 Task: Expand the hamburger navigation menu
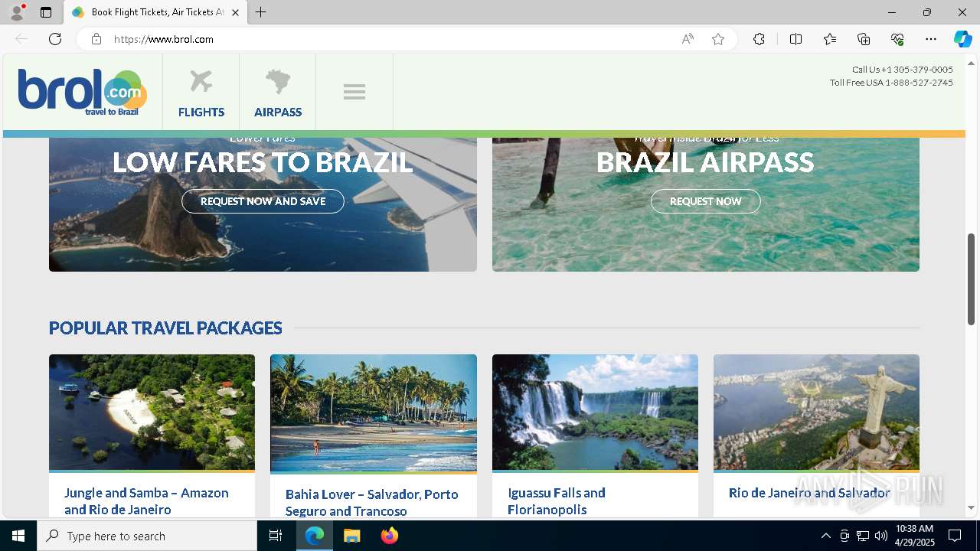(x=354, y=92)
